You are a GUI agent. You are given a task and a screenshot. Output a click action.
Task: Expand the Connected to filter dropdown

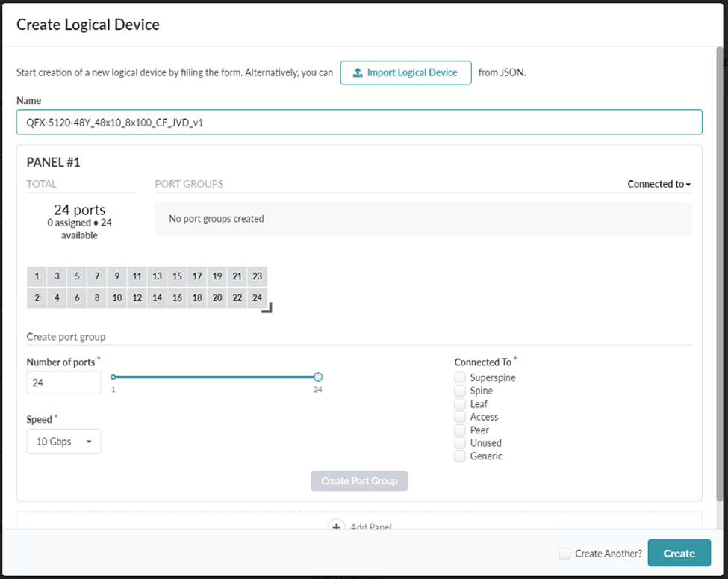tap(659, 184)
